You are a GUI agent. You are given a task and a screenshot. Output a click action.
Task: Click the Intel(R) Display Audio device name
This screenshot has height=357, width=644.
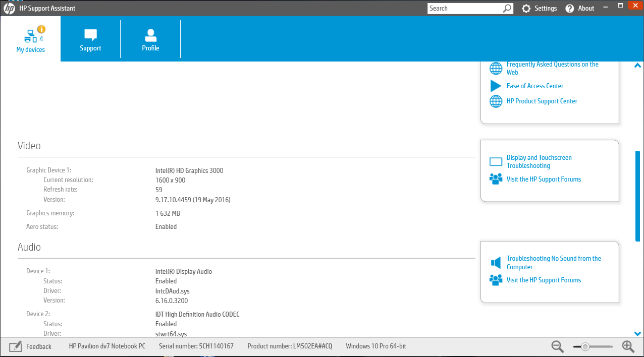184,271
